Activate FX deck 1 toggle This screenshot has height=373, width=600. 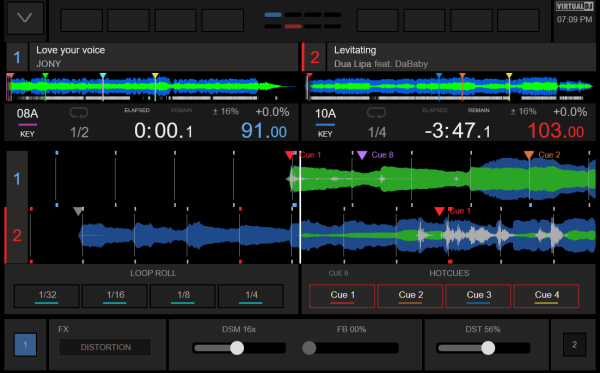[x=25, y=345]
